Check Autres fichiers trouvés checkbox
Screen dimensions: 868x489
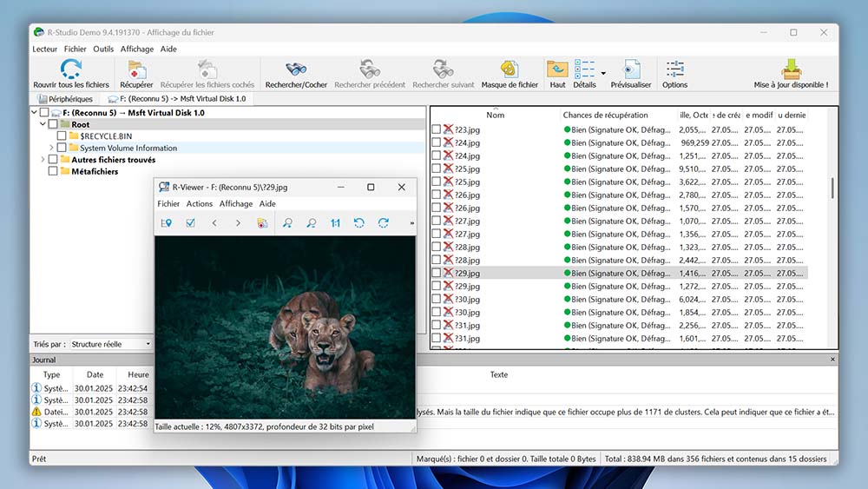point(53,160)
